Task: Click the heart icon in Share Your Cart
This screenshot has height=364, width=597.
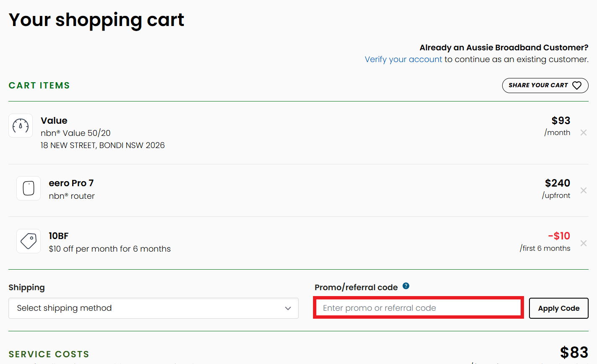Action: (x=577, y=86)
